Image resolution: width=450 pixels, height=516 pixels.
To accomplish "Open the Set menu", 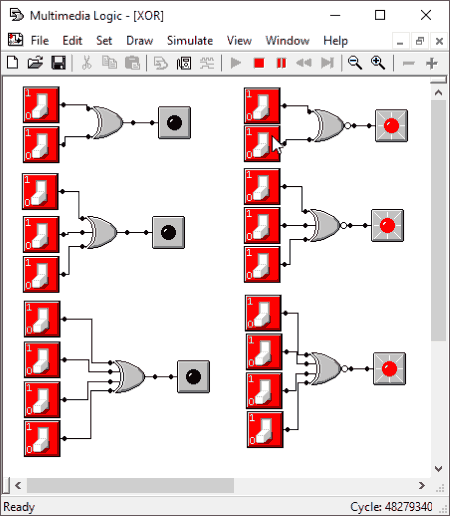I will [104, 41].
